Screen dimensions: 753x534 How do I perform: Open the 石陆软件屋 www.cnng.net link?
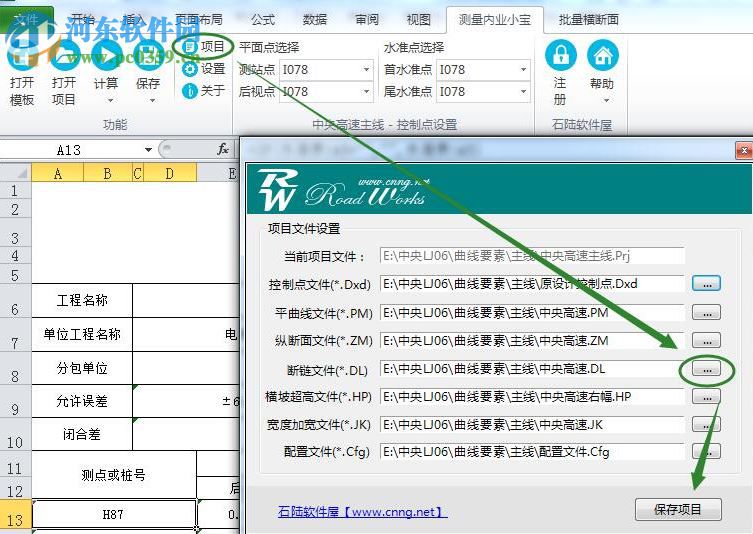[x=362, y=512]
